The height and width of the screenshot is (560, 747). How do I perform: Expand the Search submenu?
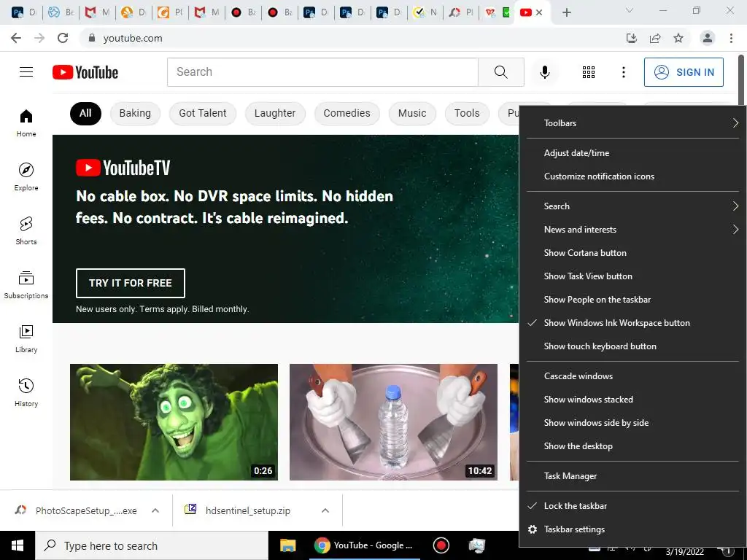tap(633, 206)
